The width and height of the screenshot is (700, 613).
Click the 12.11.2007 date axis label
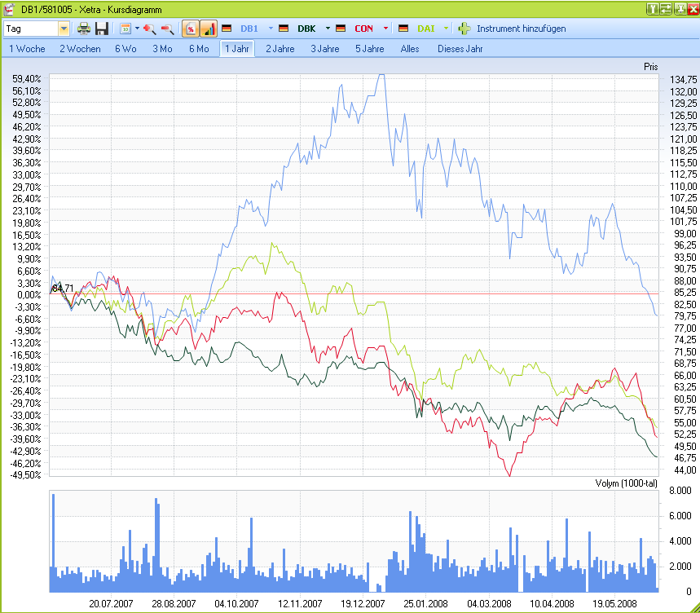click(300, 603)
